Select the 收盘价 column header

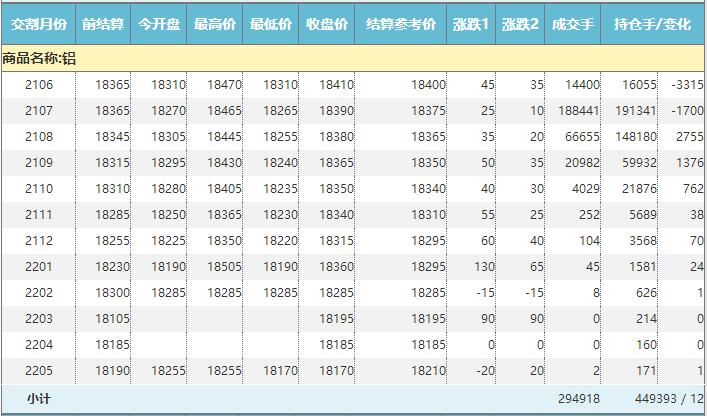(326, 23)
